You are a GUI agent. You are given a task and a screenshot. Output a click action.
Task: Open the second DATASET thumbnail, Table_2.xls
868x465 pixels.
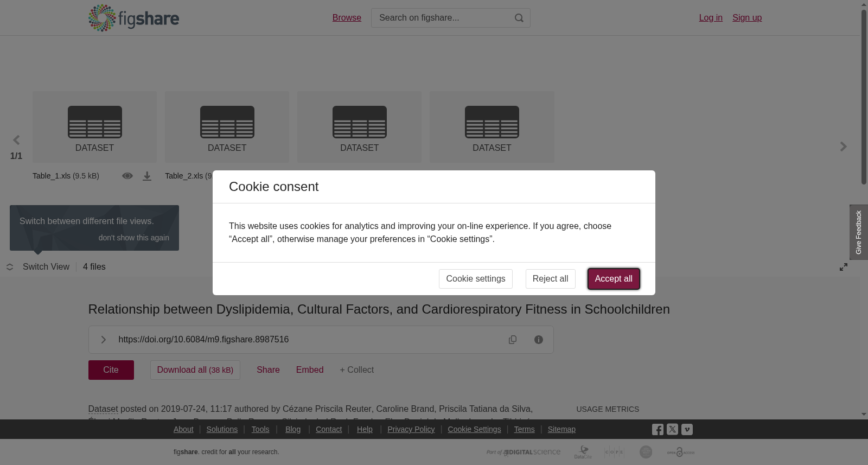tap(227, 127)
